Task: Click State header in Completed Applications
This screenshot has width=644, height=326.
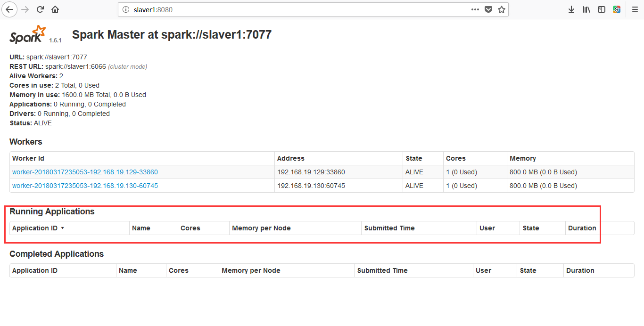Action: click(528, 270)
